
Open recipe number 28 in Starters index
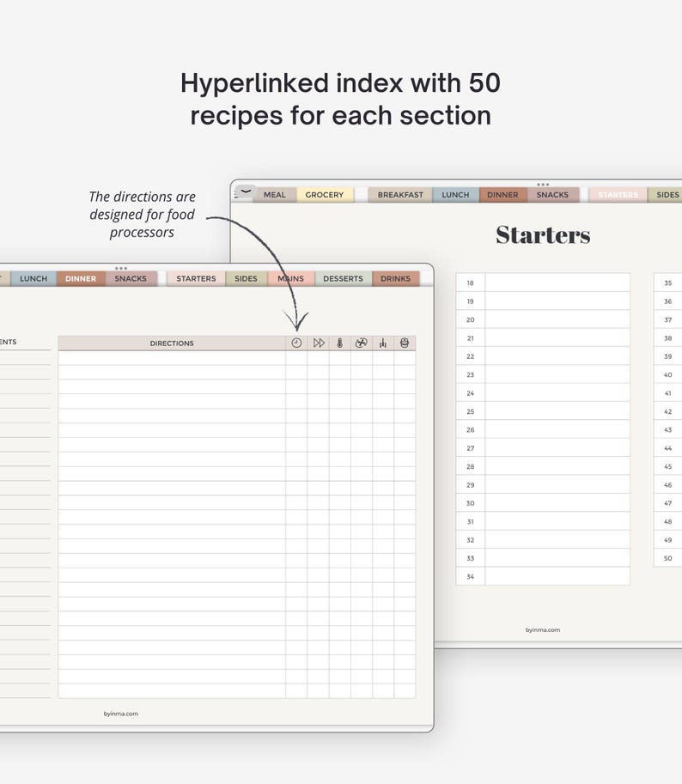click(x=470, y=466)
